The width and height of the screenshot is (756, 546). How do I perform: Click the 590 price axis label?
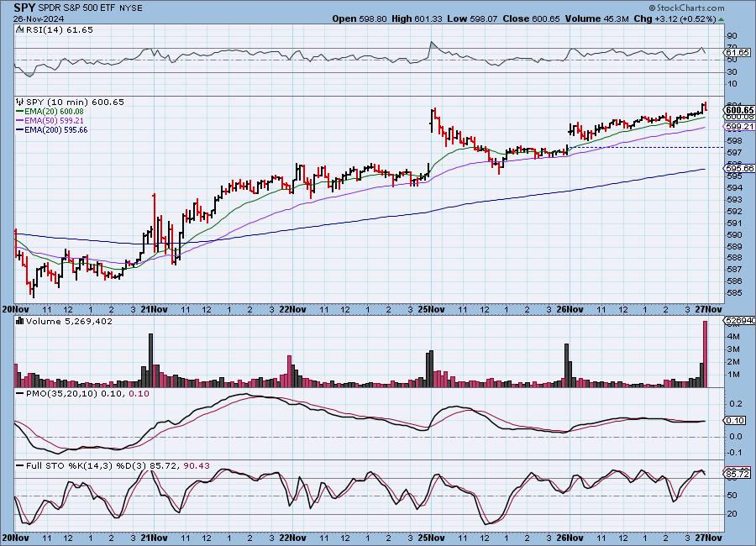pos(734,235)
